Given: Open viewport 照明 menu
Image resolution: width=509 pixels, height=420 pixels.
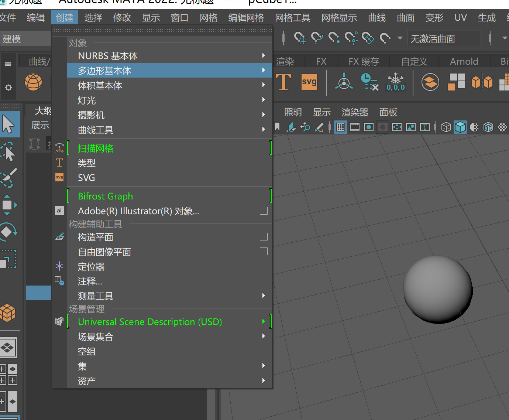Looking at the screenshot, I should pos(293,112).
